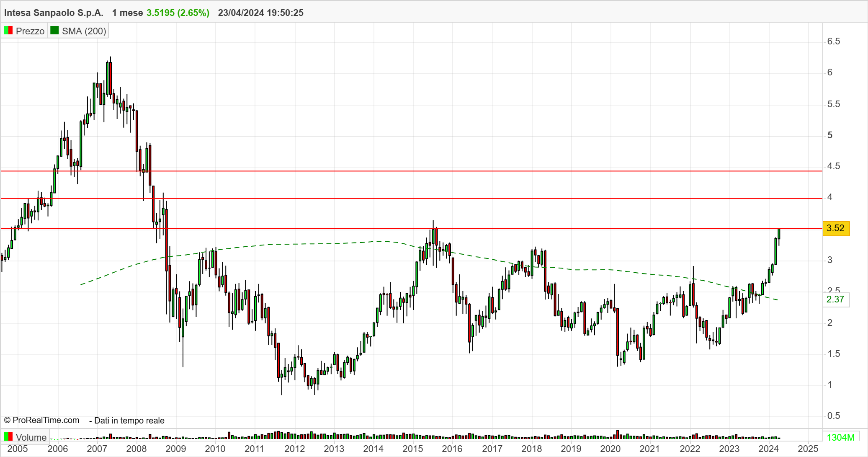The height and width of the screenshot is (457, 868).
Task: Click the 2016 label on time axis
Action: pyautogui.click(x=452, y=449)
